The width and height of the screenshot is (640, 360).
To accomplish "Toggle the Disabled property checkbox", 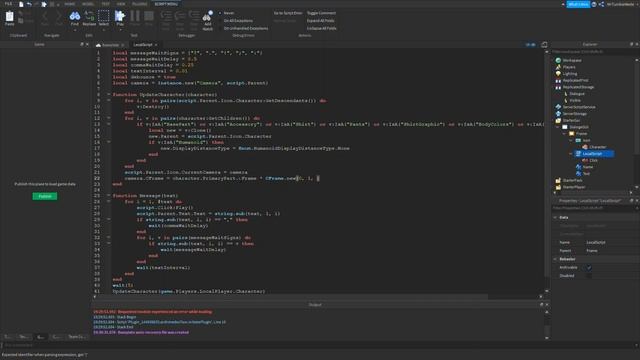I will point(589,276).
